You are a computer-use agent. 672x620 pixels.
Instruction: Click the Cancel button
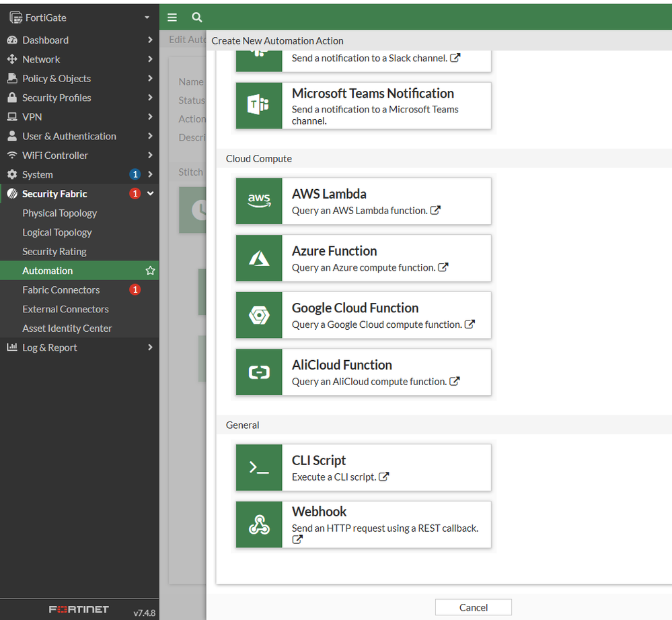click(x=473, y=607)
